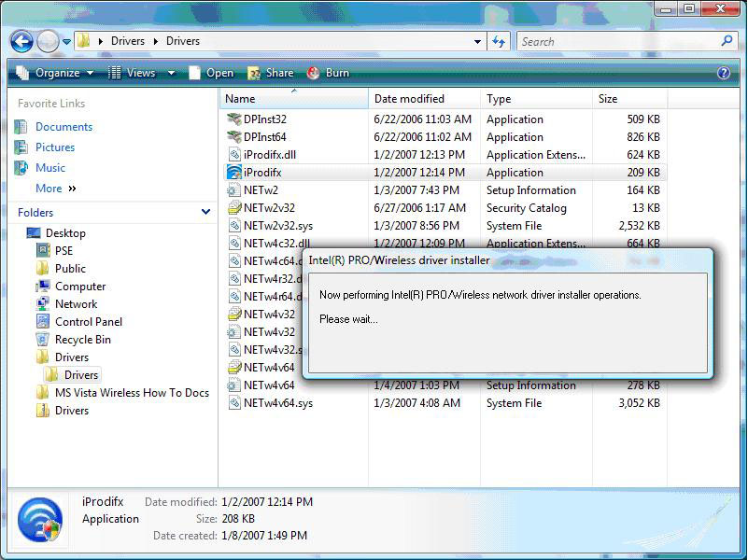Click the Please wait... message text
The image size is (748, 560).
[x=348, y=319]
